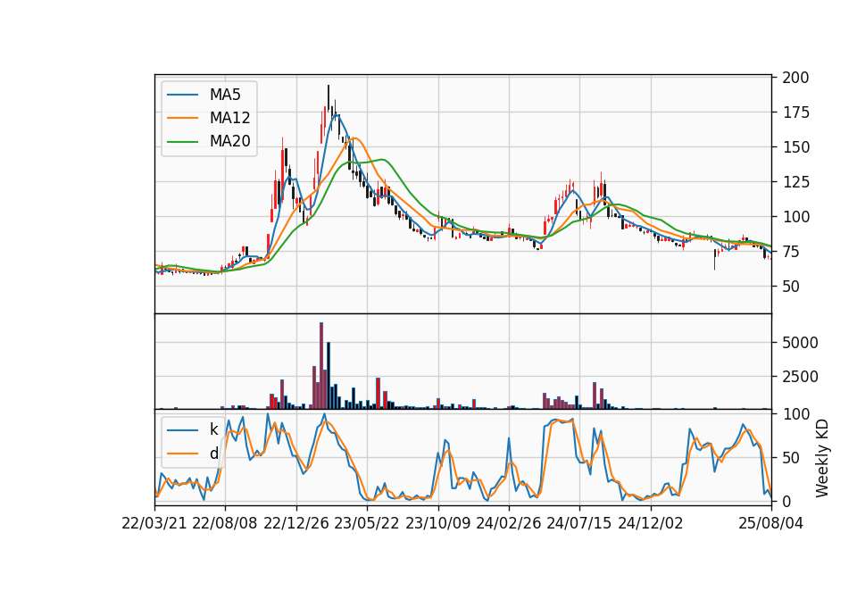Click the tallest volume bar
This screenshot has height=616, width=857.
(321, 366)
